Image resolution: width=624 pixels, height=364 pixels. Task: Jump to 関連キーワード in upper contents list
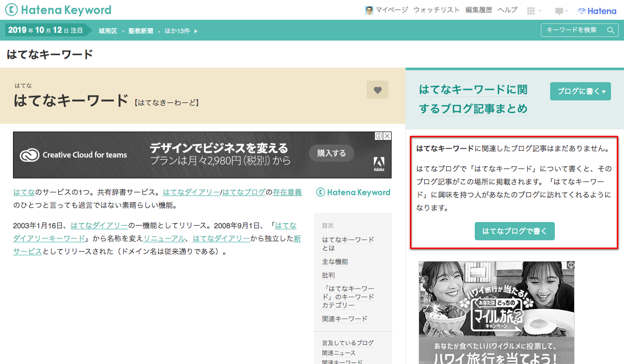[345, 319]
